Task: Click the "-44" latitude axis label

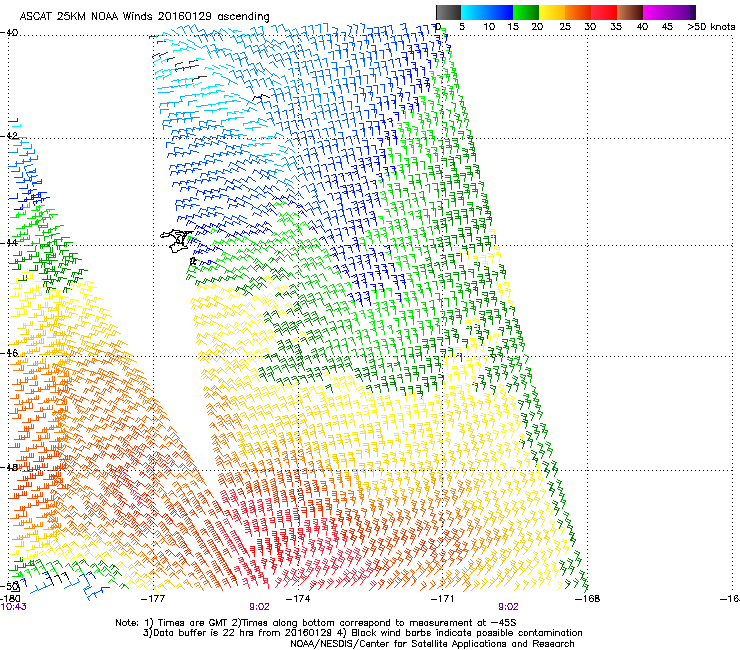Action: pyautogui.click(x=9, y=243)
